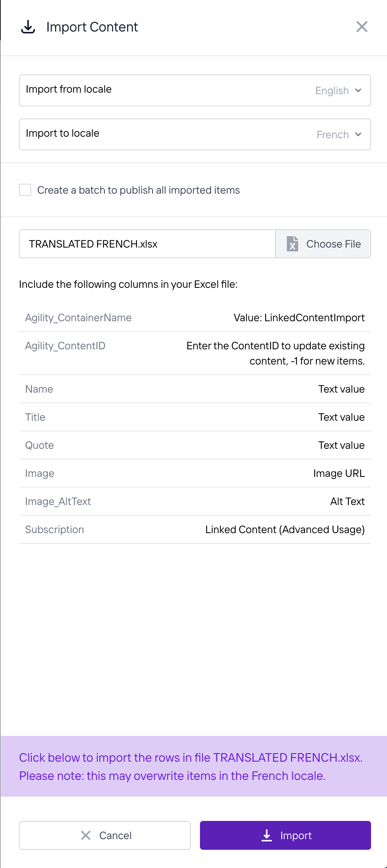Click the Quote text value row

[195, 445]
